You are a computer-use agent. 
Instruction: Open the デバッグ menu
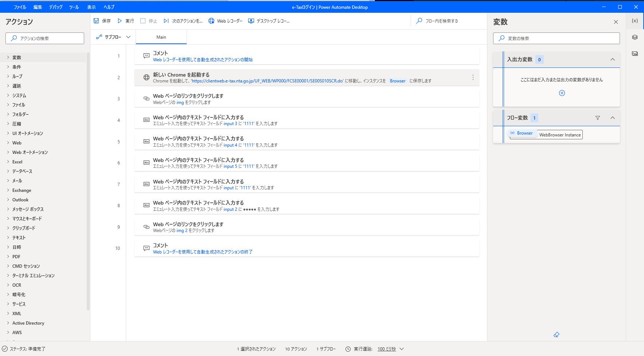pos(56,7)
